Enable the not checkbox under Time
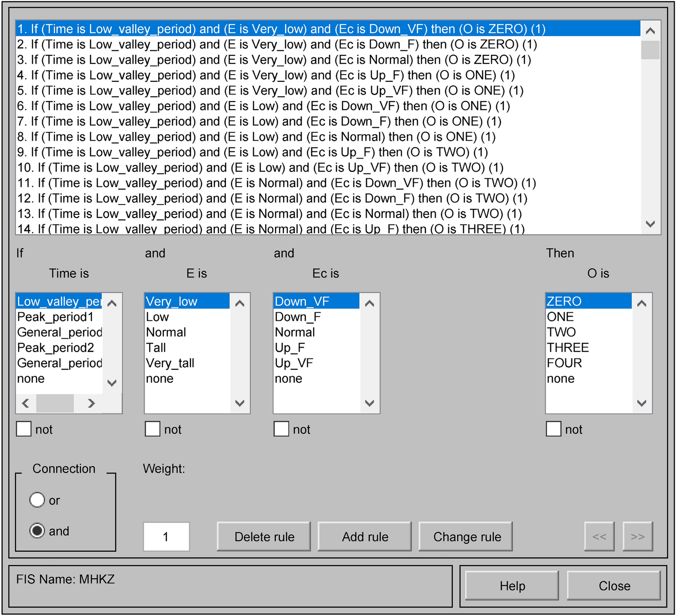The image size is (676, 616). (x=24, y=429)
